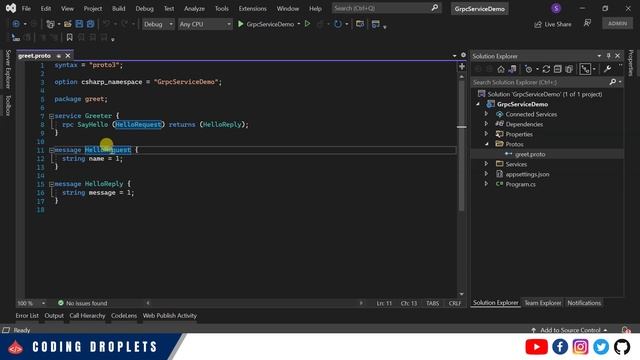Screen dimensions: 640x360
Task: Open the Output tab
Action: [x=54, y=316]
